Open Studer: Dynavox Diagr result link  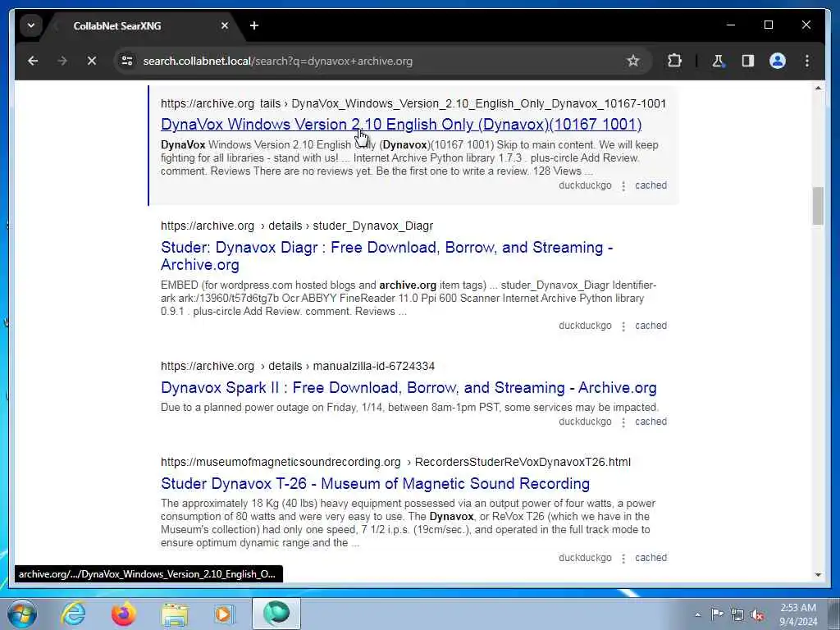coord(387,256)
